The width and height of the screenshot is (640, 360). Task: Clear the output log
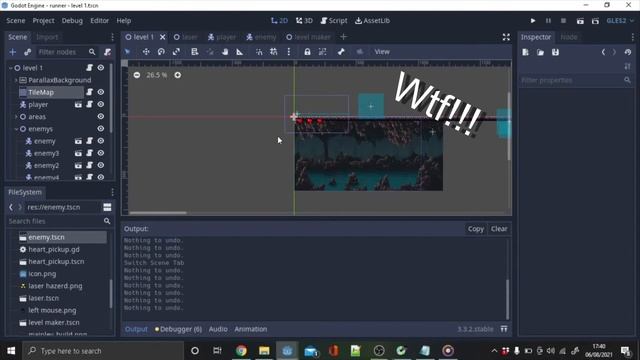[x=499, y=229]
